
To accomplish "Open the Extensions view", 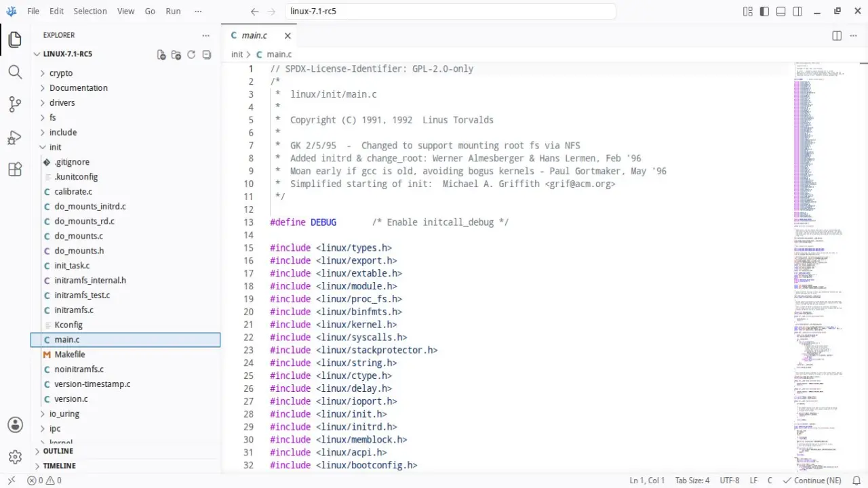I will tap(15, 169).
